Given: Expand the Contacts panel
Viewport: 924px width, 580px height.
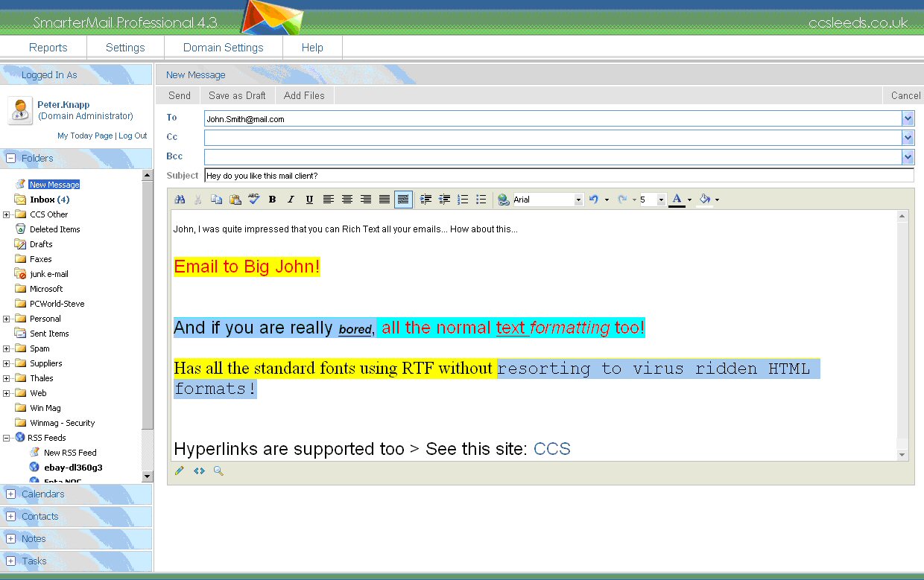Looking at the screenshot, I should 10,516.
